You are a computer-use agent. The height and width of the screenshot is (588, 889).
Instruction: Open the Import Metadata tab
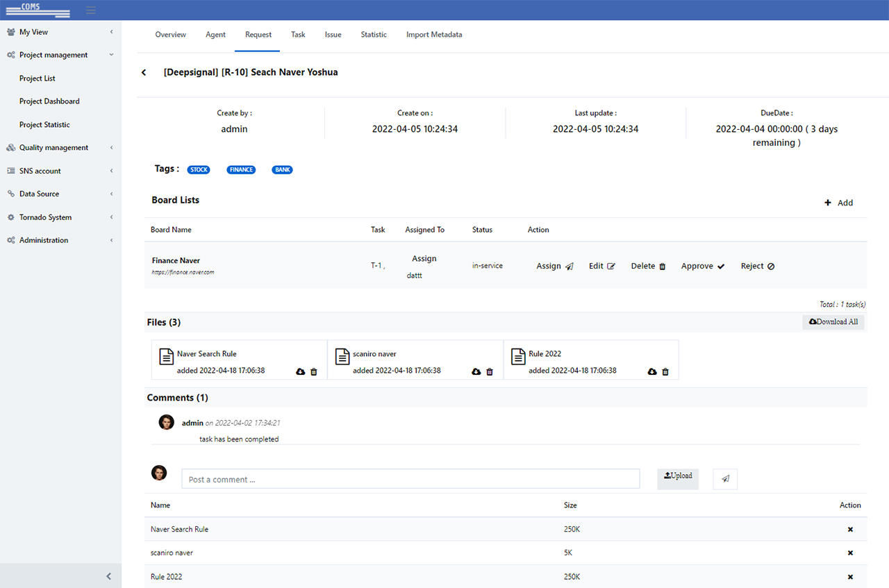pyautogui.click(x=434, y=35)
